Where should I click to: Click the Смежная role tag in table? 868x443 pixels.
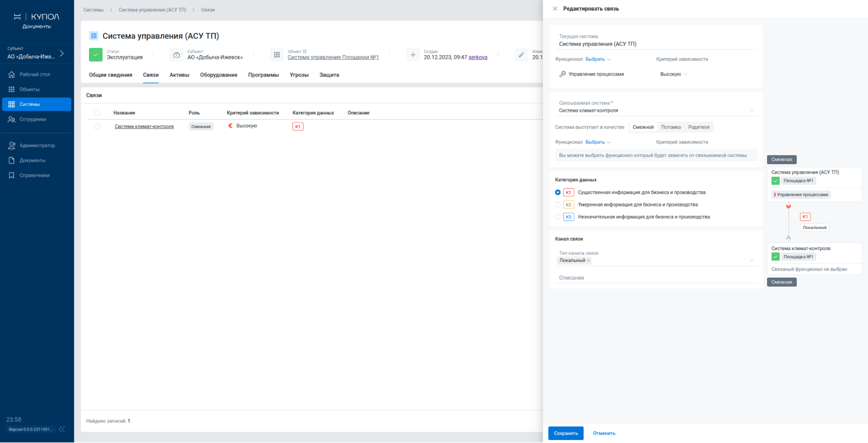pos(201,126)
